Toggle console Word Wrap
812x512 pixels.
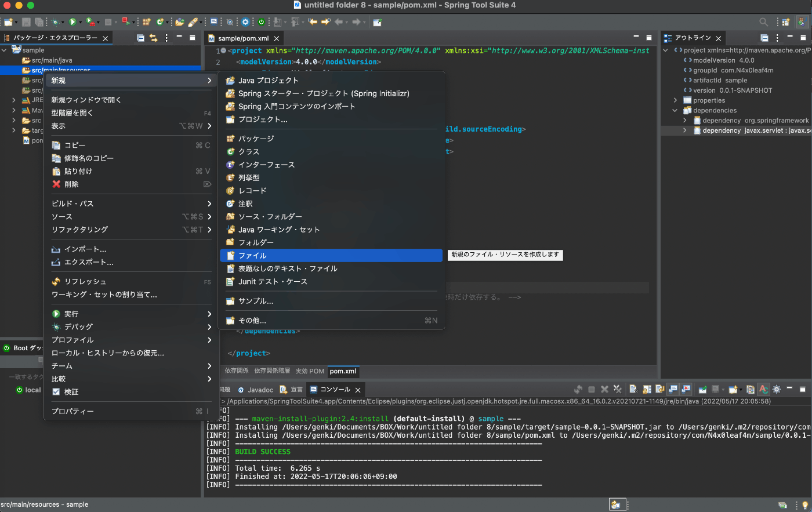tap(659, 390)
